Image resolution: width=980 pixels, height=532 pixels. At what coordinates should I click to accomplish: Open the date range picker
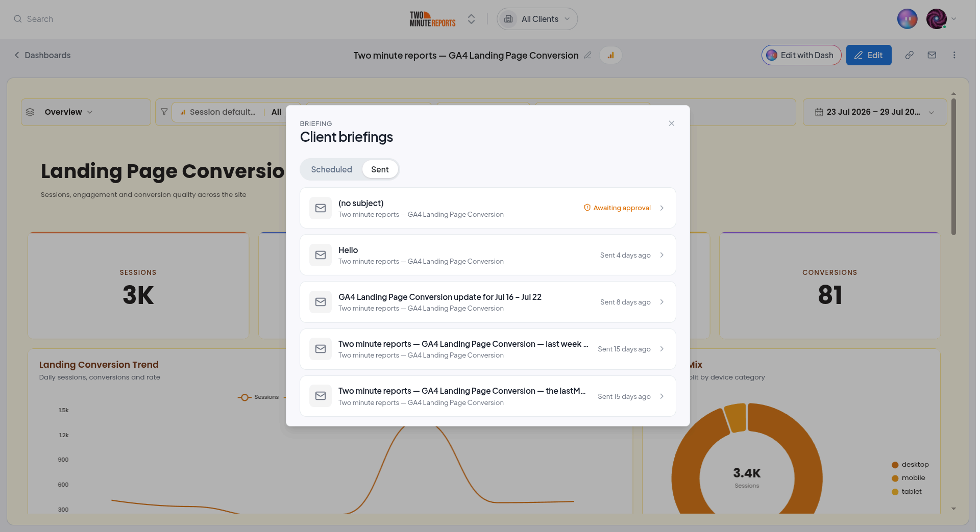pos(874,112)
